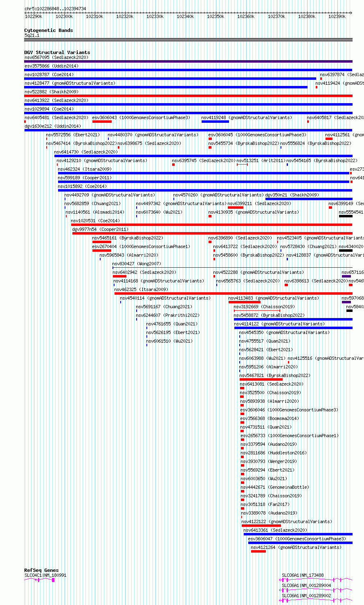Screen dimensions: 364x605
Task: Click variant label nsv6244607 (Prakrithi2022)
Action: (x=168, y=316)
